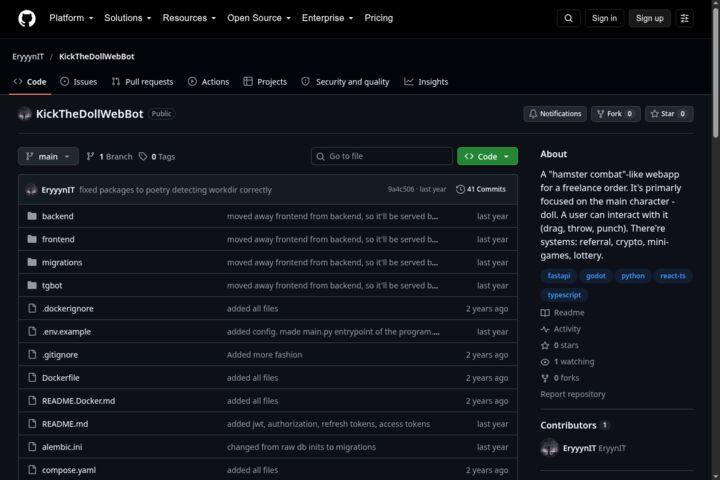Expand the Enterprise menu
720x480 pixels.
[x=327, y=18]
